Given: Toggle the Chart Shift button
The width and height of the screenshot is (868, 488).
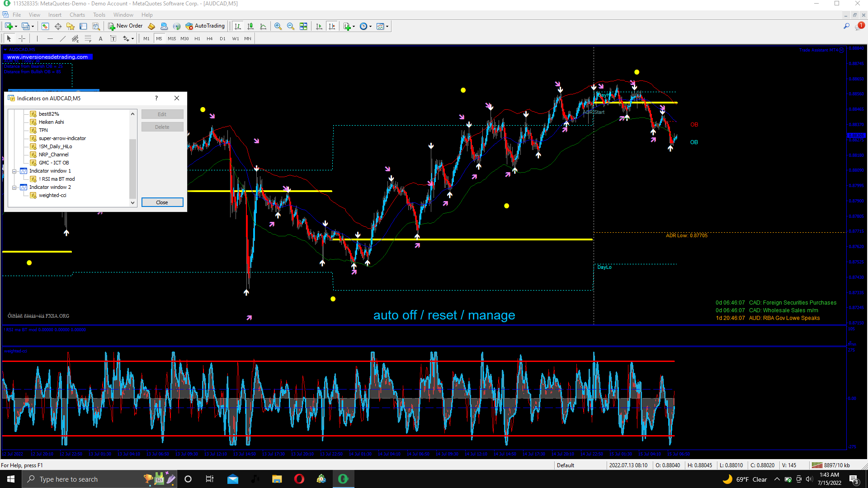Looking at the screenshot, I should pyautogui.click(x=332, y=26).
